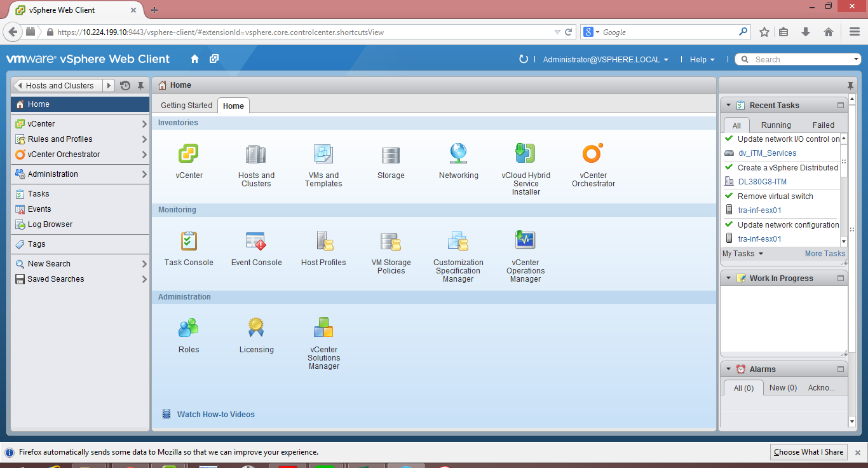Switch to the Getting Started tab
This screenshot has width=868, height=468.
[186, 105]
